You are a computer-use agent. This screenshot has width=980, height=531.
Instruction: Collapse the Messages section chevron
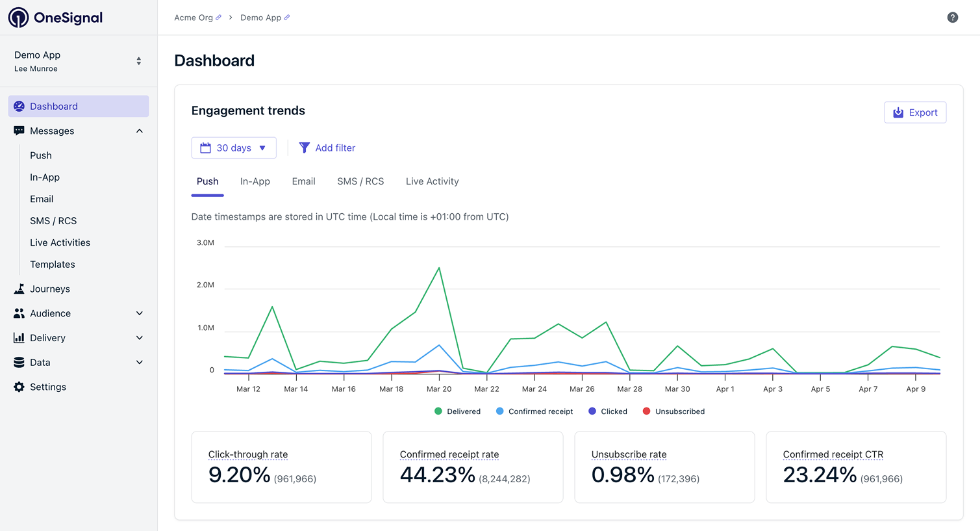[140, 131]
